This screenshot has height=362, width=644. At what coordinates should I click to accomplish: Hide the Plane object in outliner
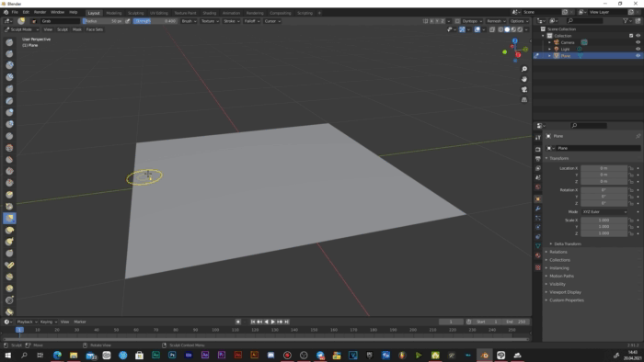point(638,55)
